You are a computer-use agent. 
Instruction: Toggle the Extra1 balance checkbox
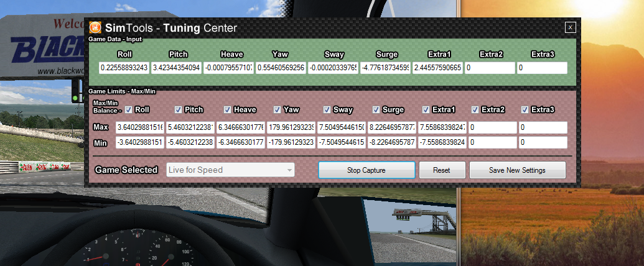(x=426, y=109)
